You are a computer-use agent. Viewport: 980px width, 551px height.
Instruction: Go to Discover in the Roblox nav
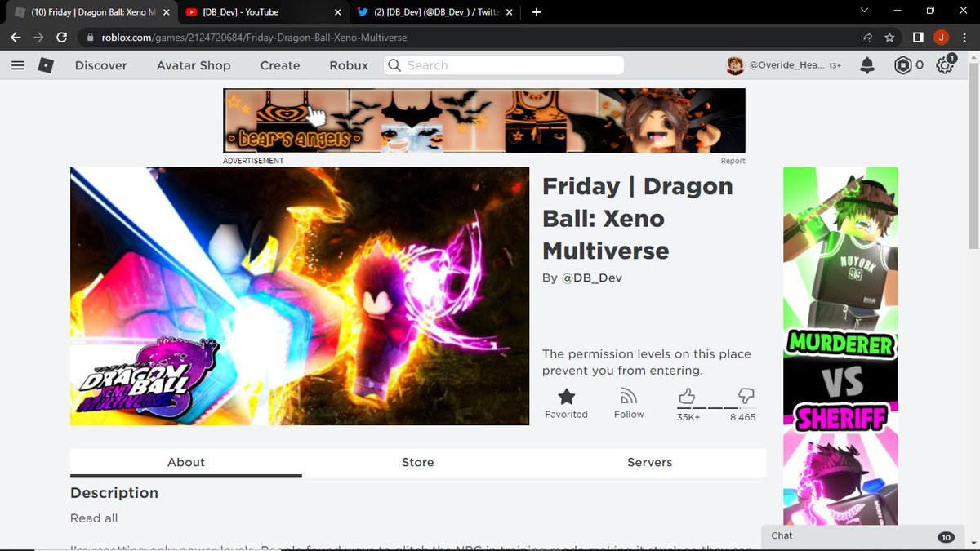click(x=101, y=65)
